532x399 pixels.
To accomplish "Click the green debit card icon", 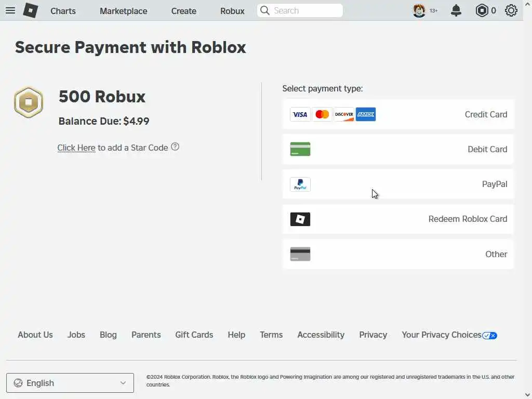I will (x=300, y=149).
